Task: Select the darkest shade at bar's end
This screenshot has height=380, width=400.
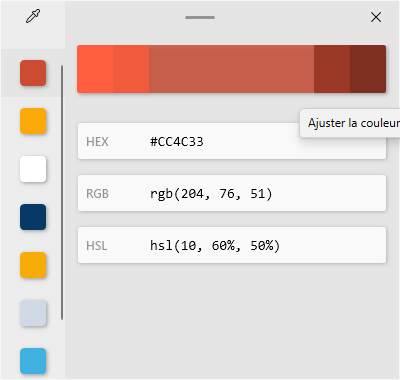Action: (368, 69)
